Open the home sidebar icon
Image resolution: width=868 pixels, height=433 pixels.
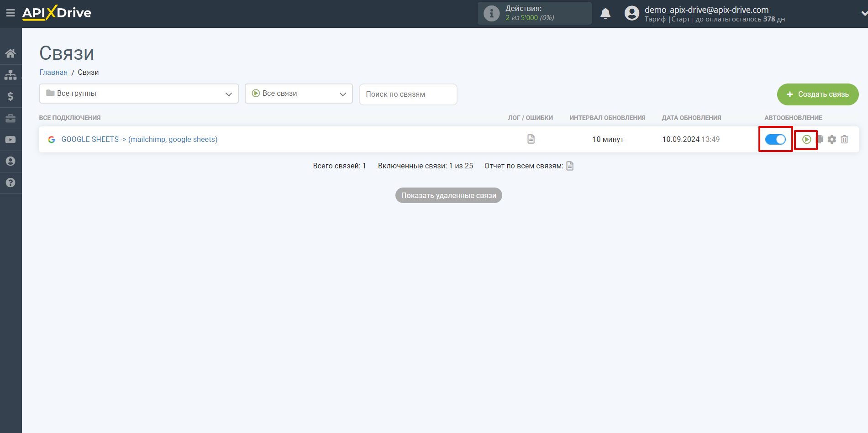click(11, 53)
